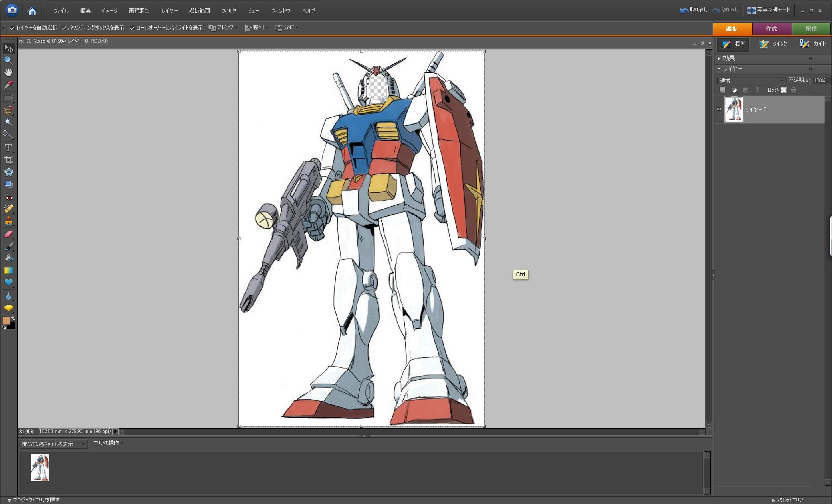Select the Magic Wand tool
The image size is (832, 504).
[x=8, y=122]
